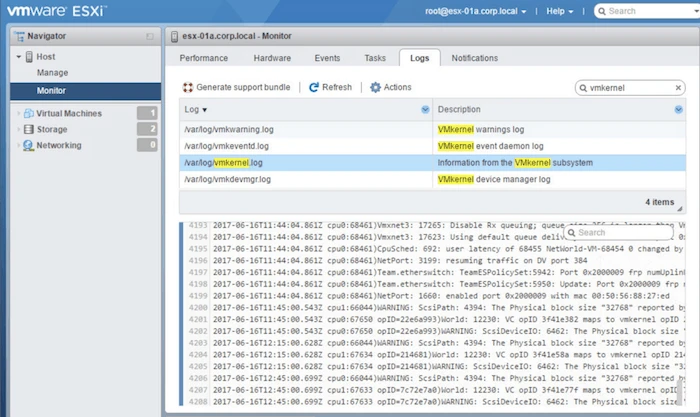This screenshot has width=700, height=417.
Task: Select Host in the Navigator
Action: pyautogui.click(x=46, y=57)
